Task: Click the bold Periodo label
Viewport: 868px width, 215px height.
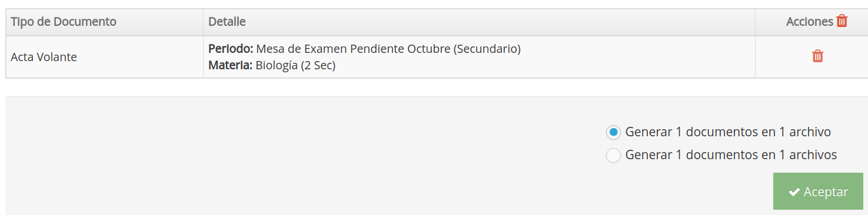Action: pyautogui.click(x=231, y=49)
